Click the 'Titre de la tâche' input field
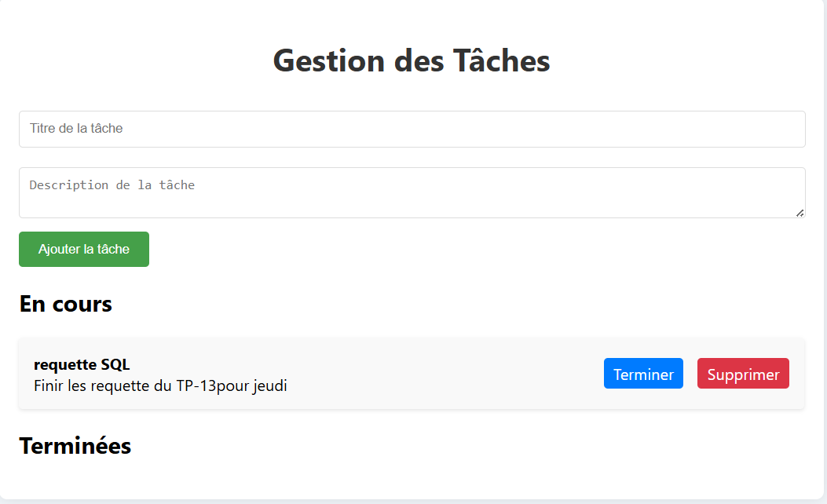827x504 pixels. click(412, 129)
